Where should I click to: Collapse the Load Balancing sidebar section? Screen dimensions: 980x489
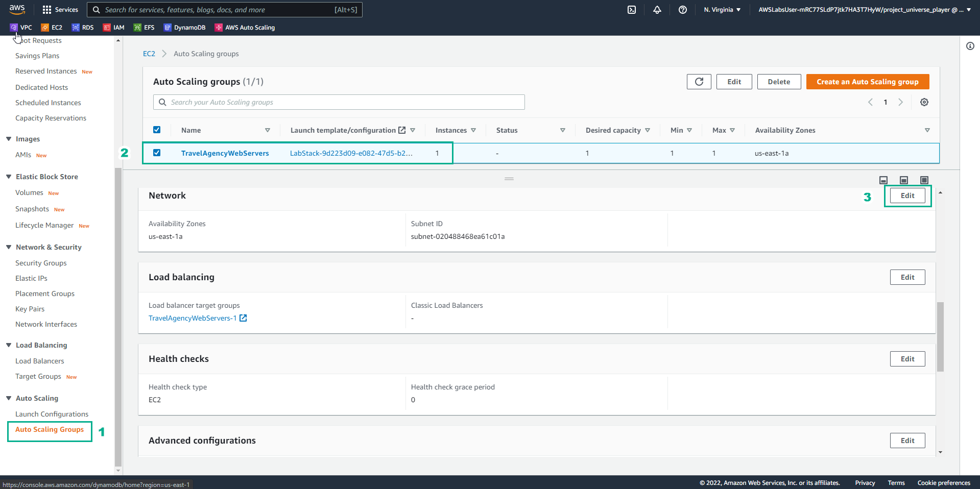pyautogui.click(x=9, y=345)
